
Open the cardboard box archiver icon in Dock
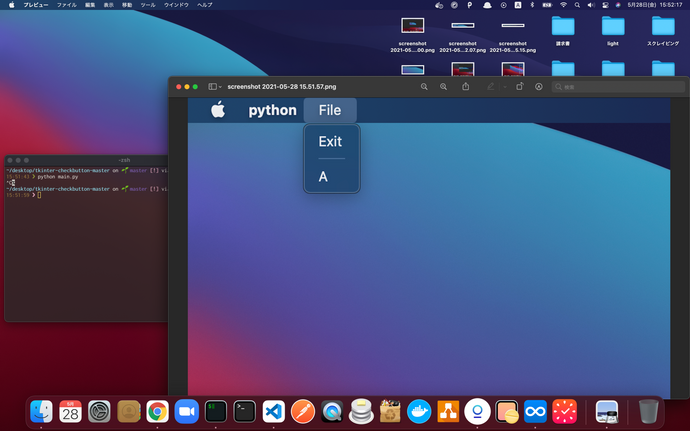tap(390, 412)
